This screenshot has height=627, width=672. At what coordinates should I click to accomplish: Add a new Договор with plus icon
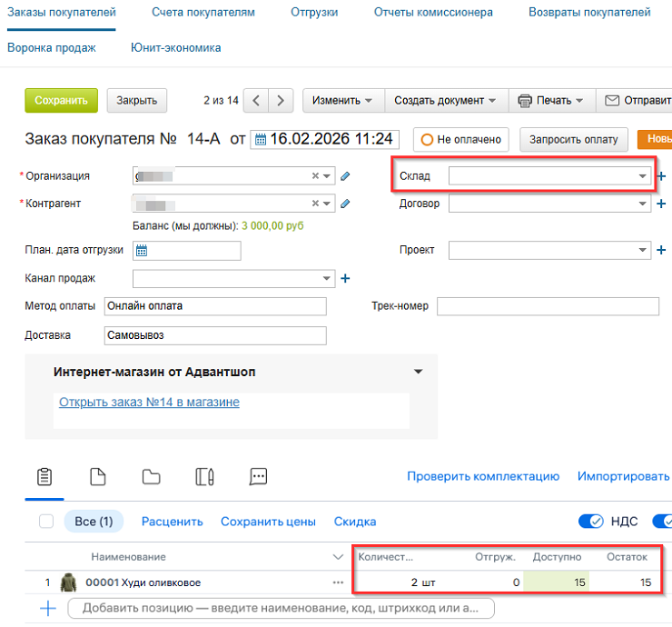pyautogui.click(x=661, y=204)
